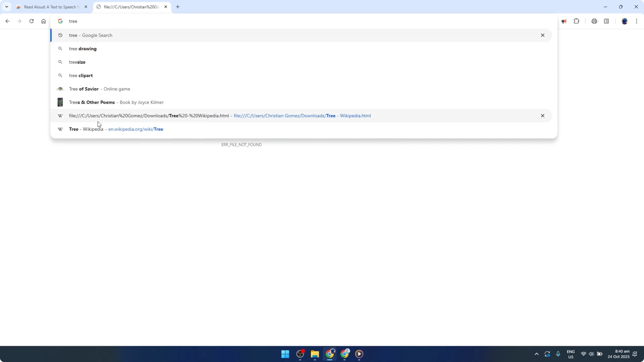Click the history clock icon beside 'tree'
Viewport: 644px width, 362px height.
click(60, 35)
